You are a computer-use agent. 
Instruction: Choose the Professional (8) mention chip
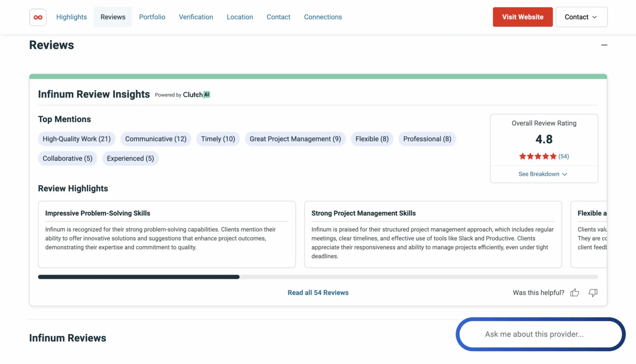click(x=427, y=139)
